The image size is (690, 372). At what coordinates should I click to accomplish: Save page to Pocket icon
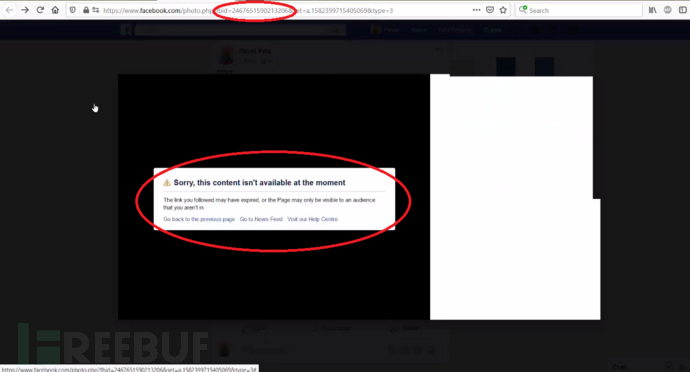point(490,10)
